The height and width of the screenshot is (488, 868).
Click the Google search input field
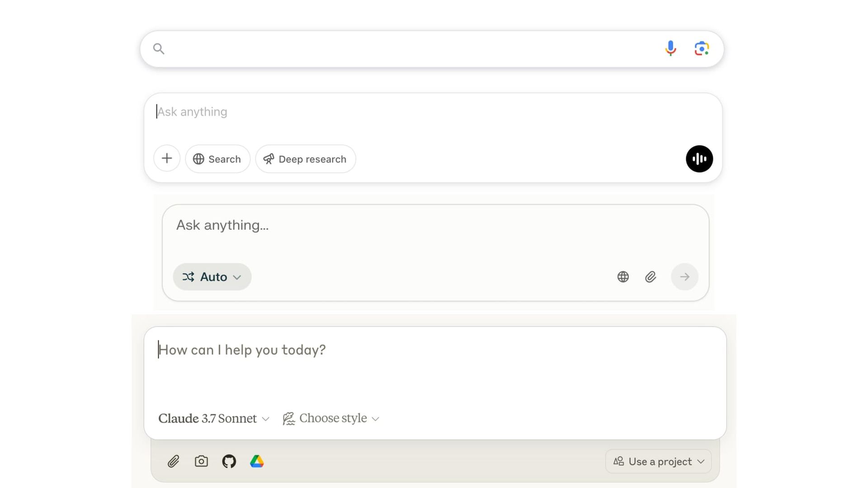coord(407,49)
